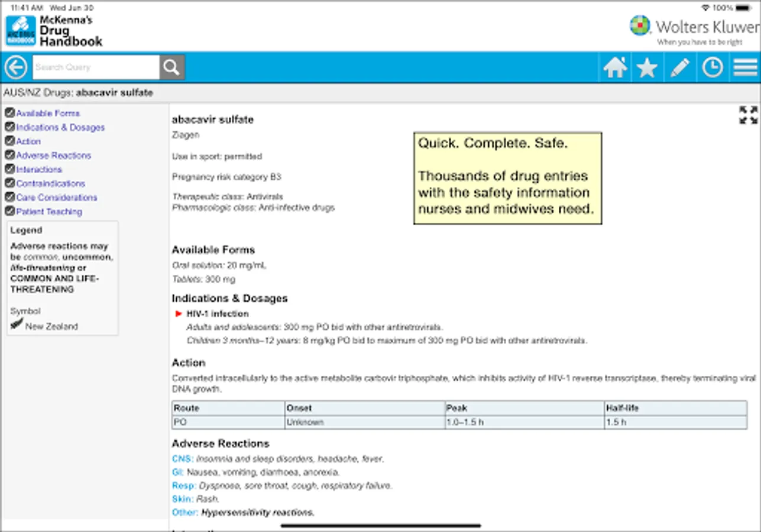The width and height of the screenshot is (761, 532).
Task: Open the Home screen icon
Action: pyautogui.click(x=615, y=67)
